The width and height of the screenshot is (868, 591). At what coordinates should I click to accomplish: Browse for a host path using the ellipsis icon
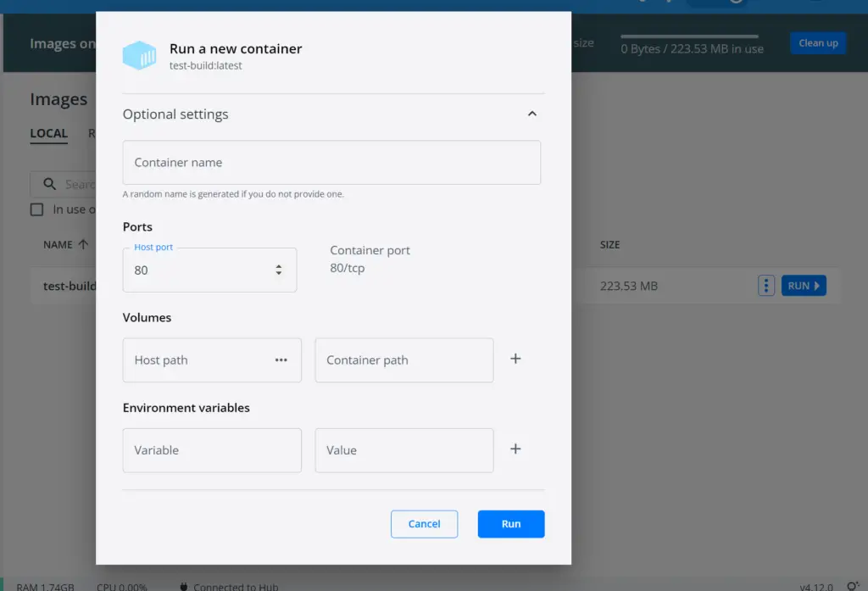tap(281, 360)
